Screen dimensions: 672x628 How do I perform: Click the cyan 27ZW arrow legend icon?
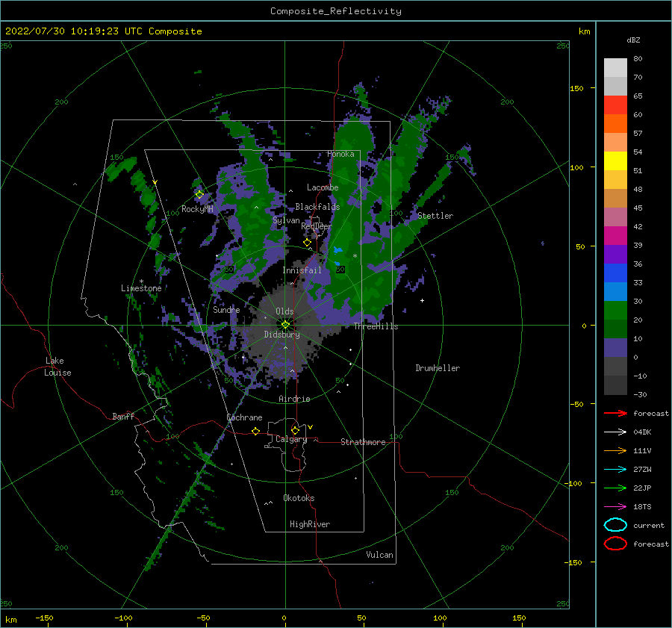point(615,470)
